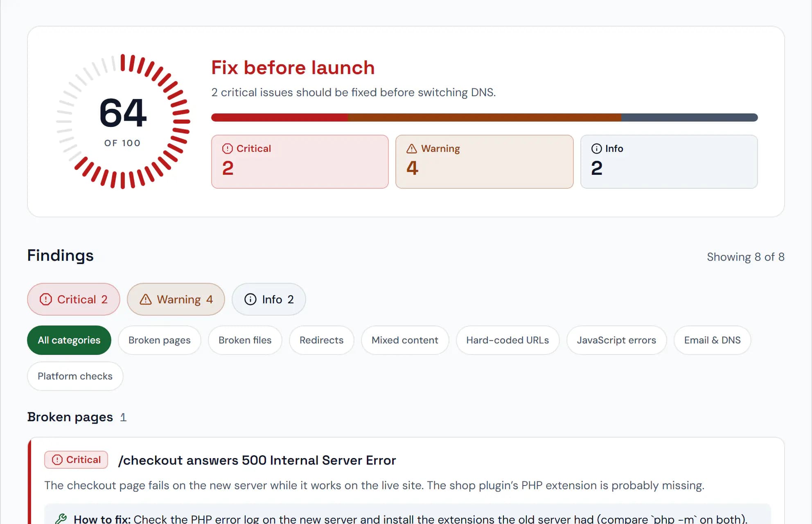Click the Broken pages section heading
The width and height of the screenshot is (812, 524).
pyautogui.click(x=70, y=417)
